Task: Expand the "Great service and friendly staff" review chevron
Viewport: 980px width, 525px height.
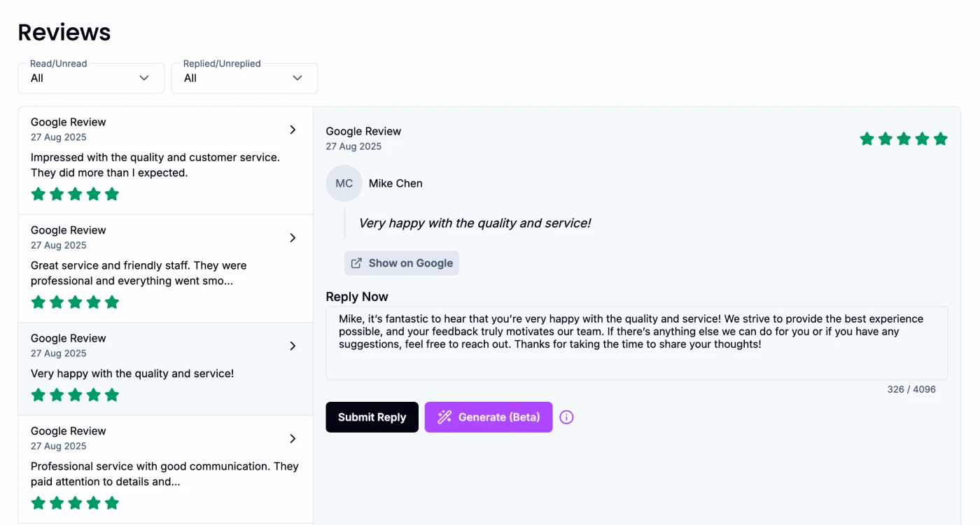Action: pos(293,238)
